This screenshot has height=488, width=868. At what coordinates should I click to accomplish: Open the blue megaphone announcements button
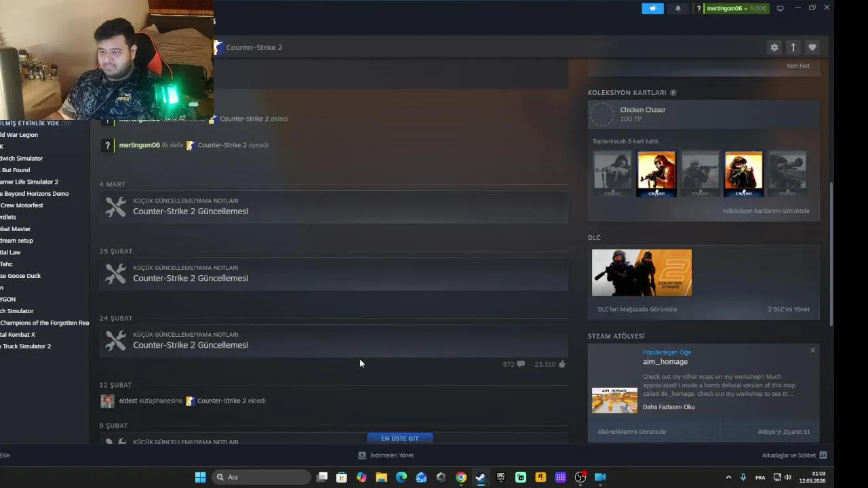point(652,8)
